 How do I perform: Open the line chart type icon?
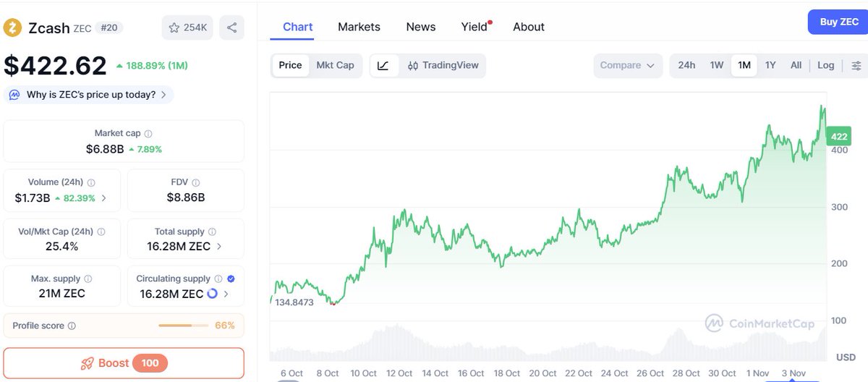[x=383, y=65]
